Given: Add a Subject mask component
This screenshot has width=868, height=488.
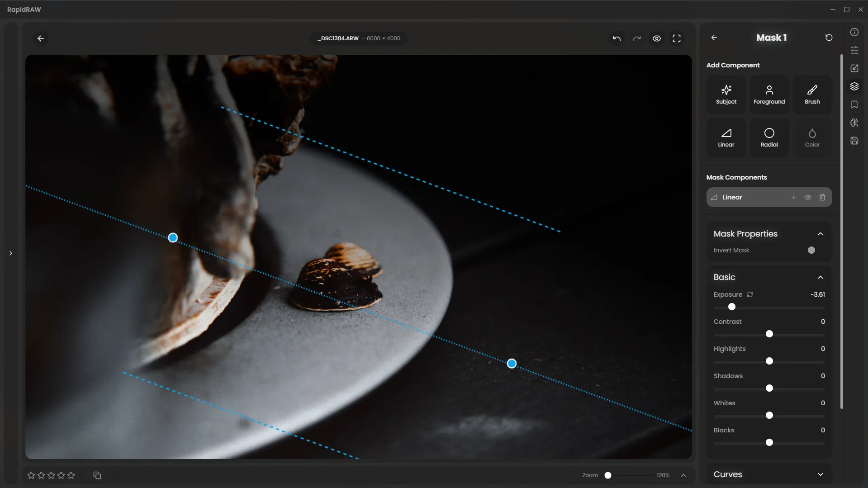Looking at the screenshot, I should [x=726, y=95].
